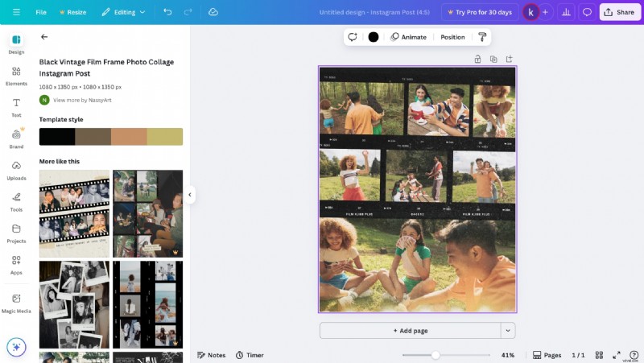The height and width of the screenshot is (363, 644).
Task: Start the Try Pro for 30 days offer
Action: pos(480,12)
